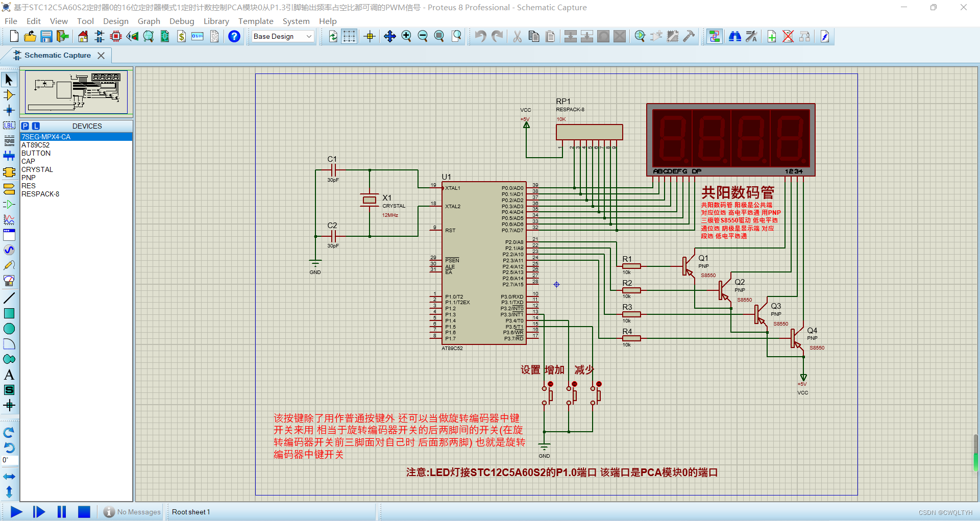Click the Paste from clipboard icon
Image resolution: width=980 pixels, height=521 pixels.
pos(550,36)
